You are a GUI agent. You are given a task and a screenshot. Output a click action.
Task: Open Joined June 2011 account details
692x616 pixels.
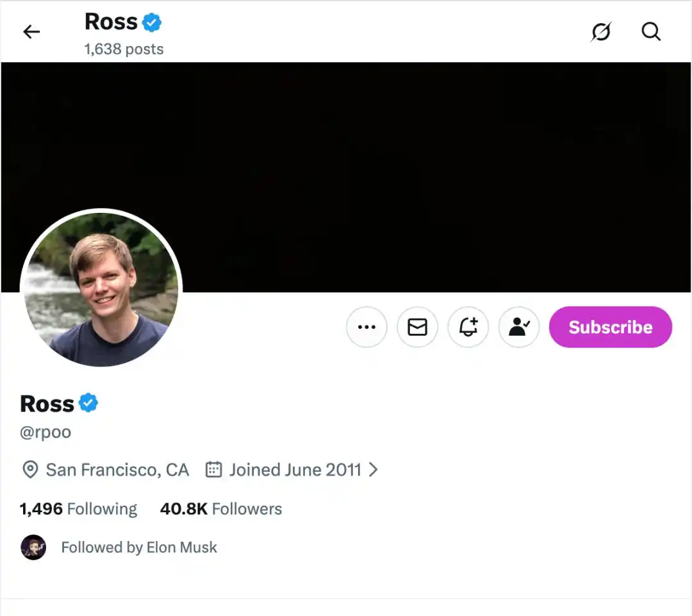295,470
